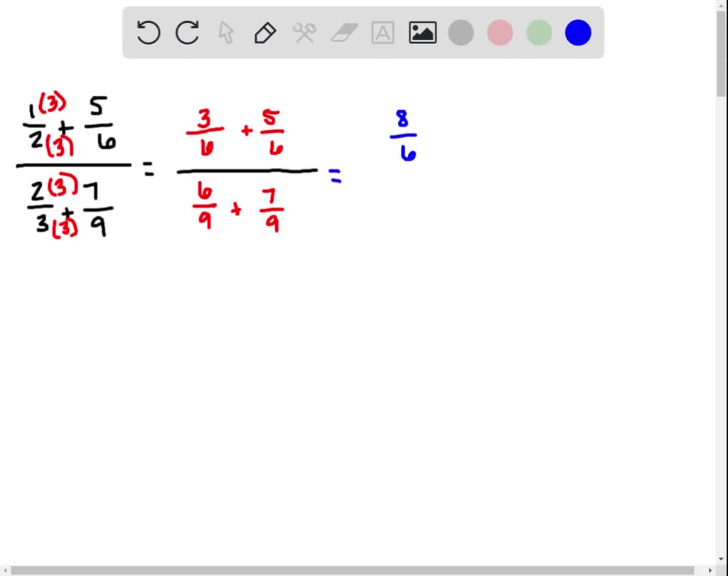Select the pen drawing tool
The image size is (728, 576).
point(265,33)
